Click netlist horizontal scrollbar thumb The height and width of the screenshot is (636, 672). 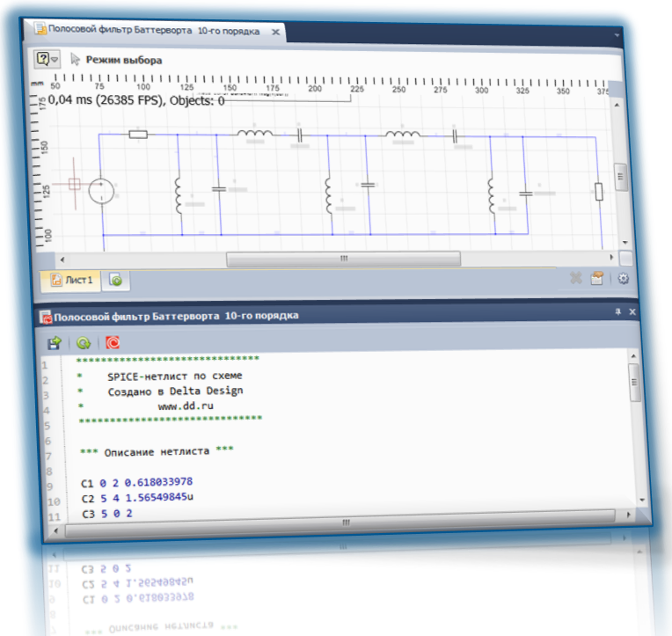click(340, 523)
